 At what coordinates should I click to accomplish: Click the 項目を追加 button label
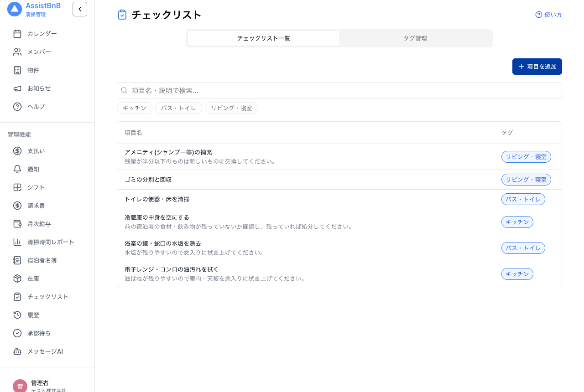[x=542, y=67]
